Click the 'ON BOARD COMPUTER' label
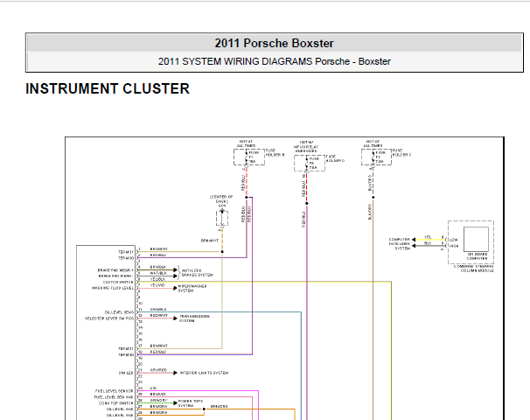The image size is (530, 420). point(477,256)
